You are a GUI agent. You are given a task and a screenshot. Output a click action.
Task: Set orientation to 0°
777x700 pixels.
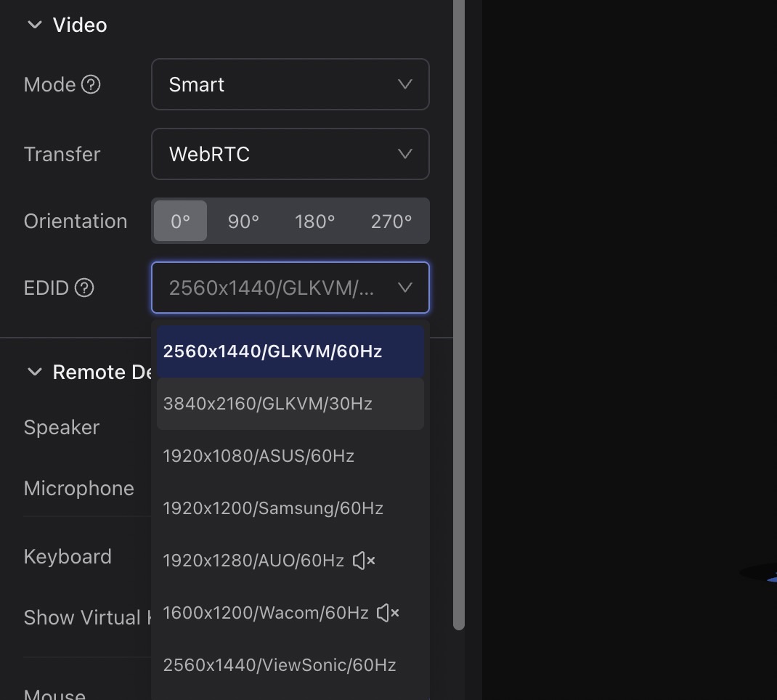point(181,221)
